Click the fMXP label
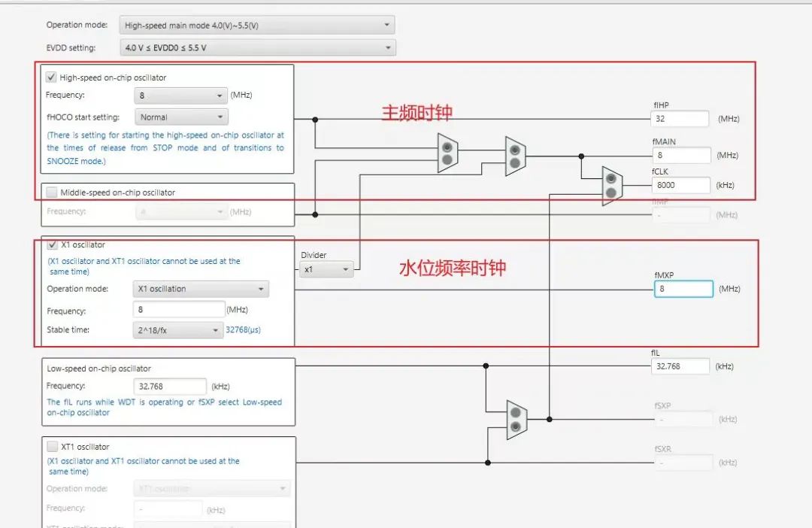 664,275
